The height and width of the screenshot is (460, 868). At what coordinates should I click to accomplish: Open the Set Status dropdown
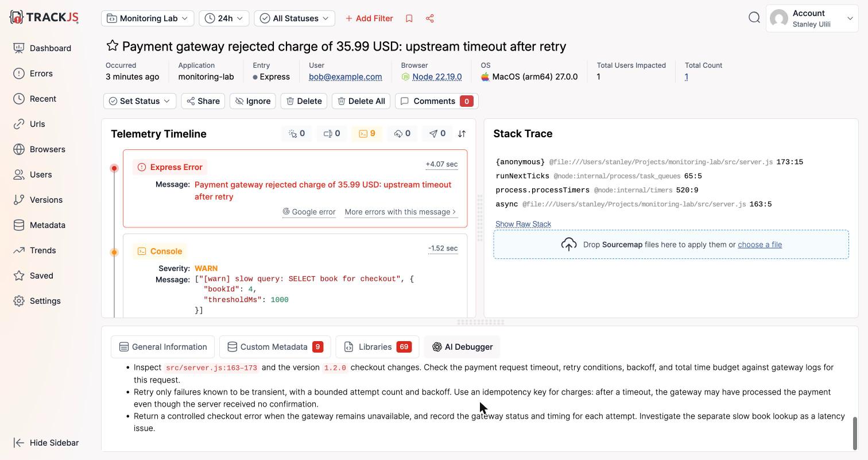coord(139,101)
